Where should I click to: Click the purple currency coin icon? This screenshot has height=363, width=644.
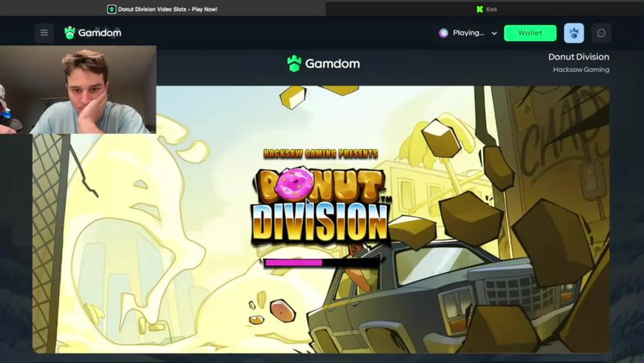[x=443, y=33]
